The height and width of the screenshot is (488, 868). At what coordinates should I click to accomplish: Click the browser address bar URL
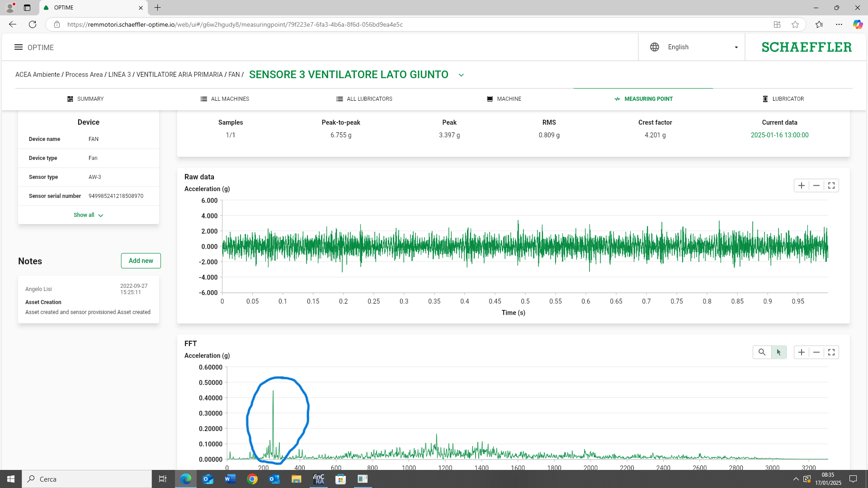[235, 24]
